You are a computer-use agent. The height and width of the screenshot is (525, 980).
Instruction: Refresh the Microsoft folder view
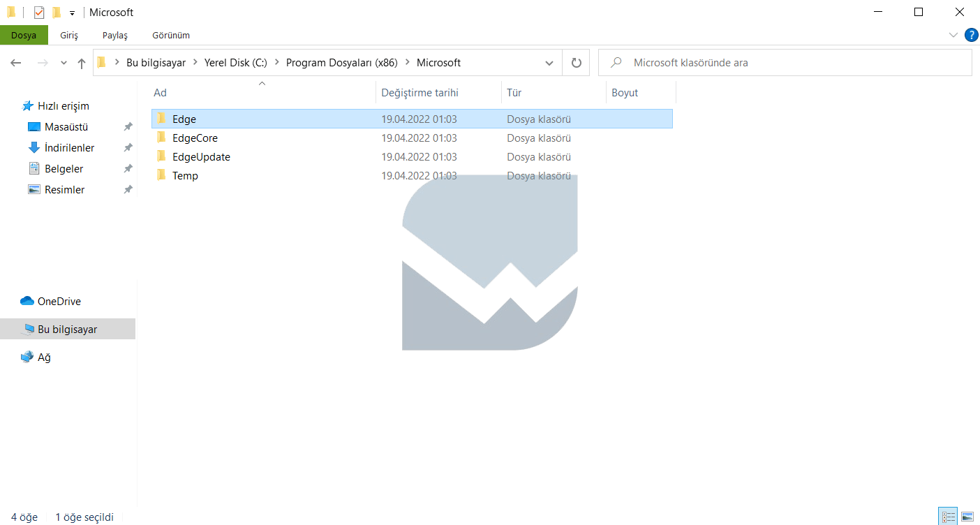tap(576, 63)
